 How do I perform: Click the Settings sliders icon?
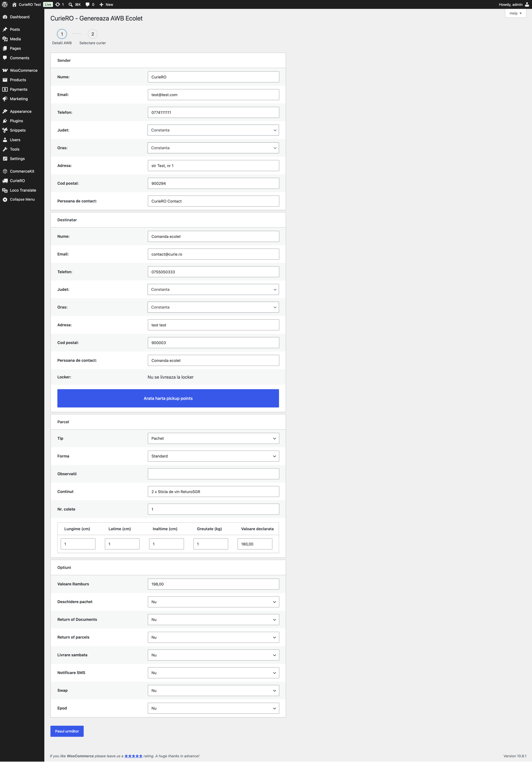[x=5, y=159]
